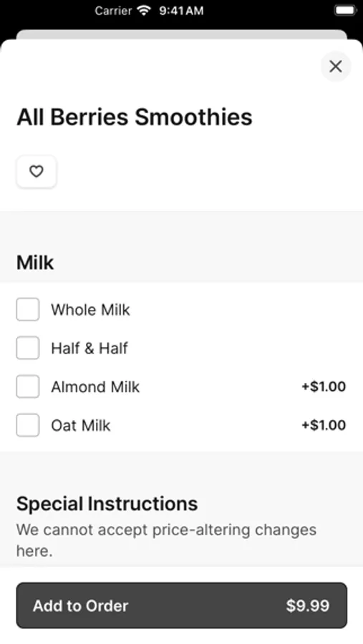Select the Almond Milk label
363x644 pixels.
pyautogui.click(x=95, y=387)
